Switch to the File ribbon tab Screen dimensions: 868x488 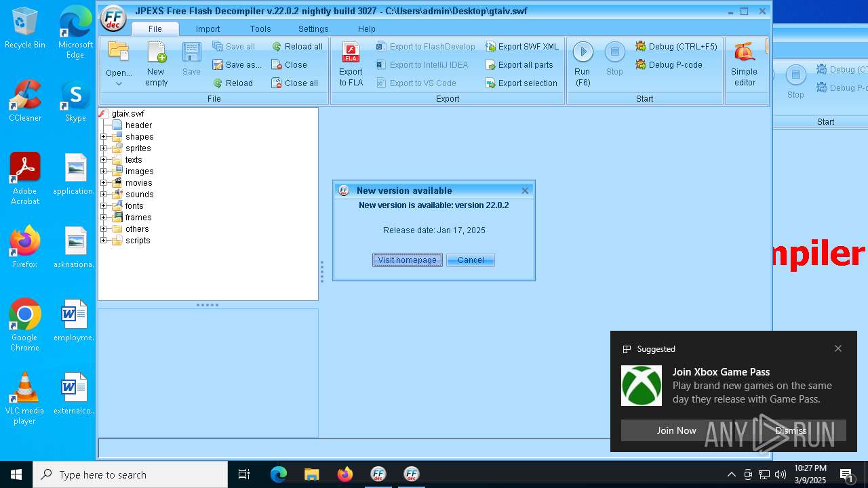pos(155,29)
